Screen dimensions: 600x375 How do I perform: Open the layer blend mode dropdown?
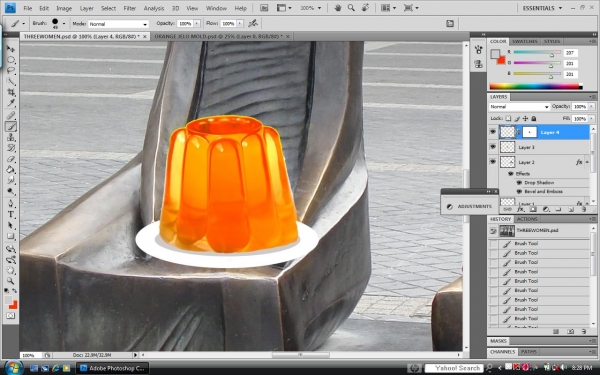coord(519,107)
